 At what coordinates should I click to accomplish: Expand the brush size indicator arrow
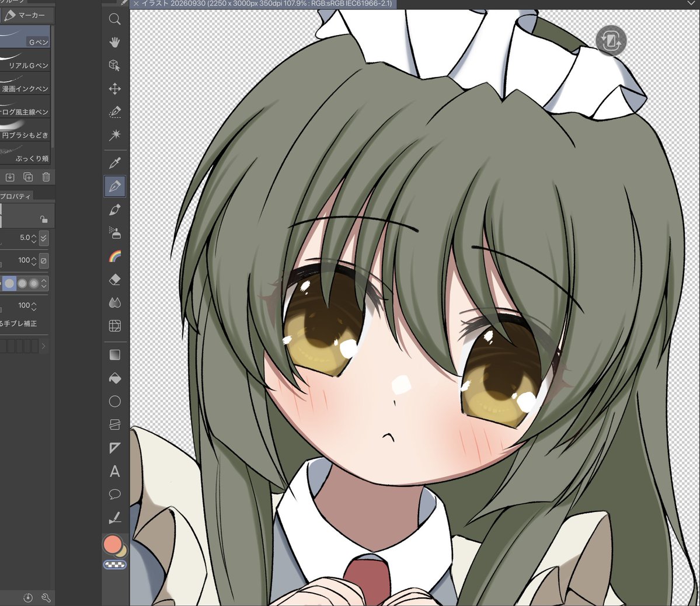(44, 346)
